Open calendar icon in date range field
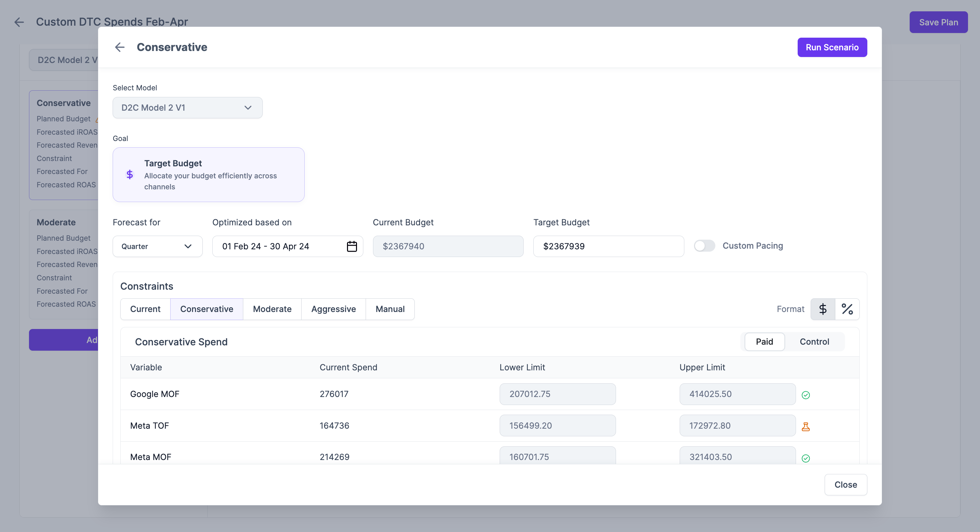This screenshot has width=980, height=532. (x=352, y=246)
